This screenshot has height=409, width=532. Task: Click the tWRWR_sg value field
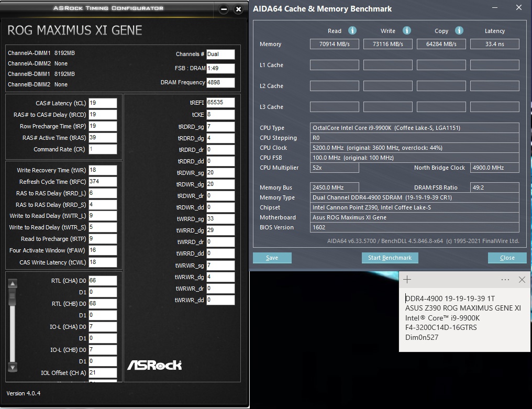220,266
